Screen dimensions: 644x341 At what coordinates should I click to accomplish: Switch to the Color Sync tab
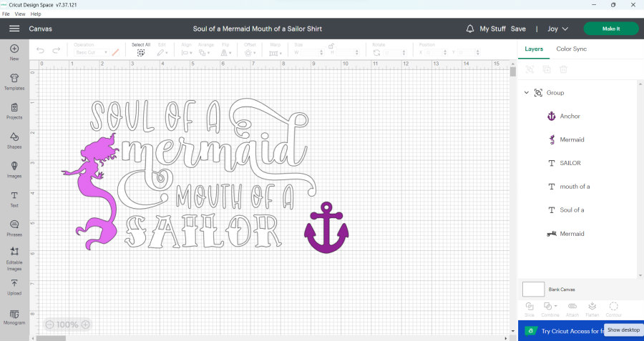[572, 49]
